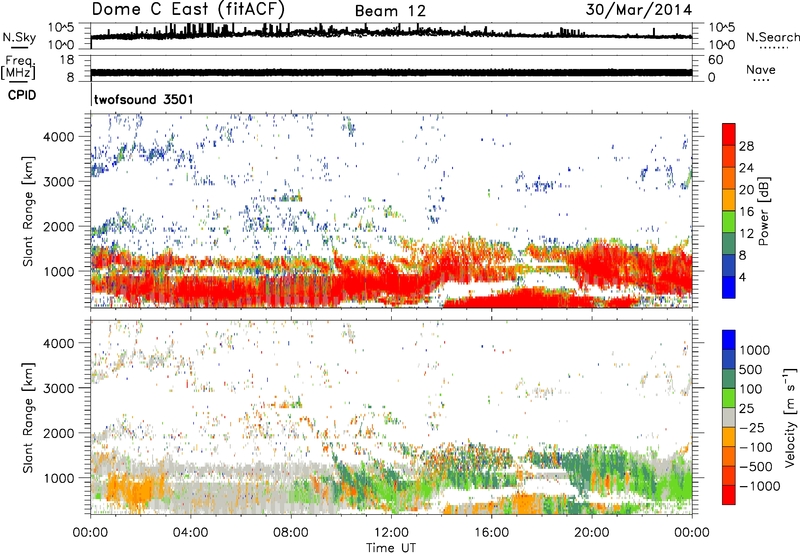
Task: Click the '4' value on the Power scale
Action: click(x=742, y=277)
